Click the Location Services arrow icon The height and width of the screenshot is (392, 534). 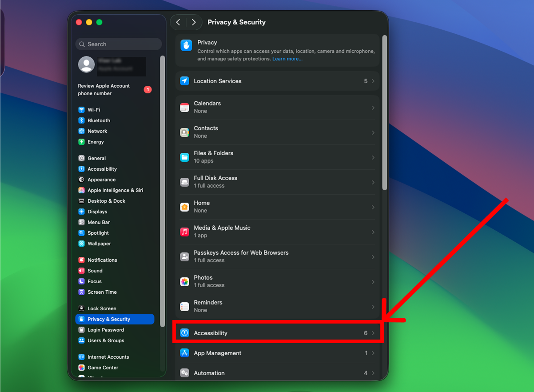pyautogui.click(x=185, y=81)
